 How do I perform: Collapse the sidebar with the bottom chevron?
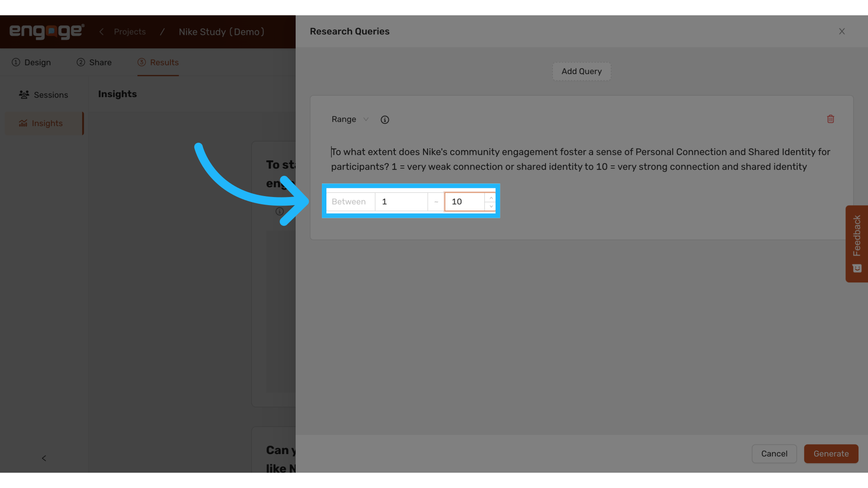(x=44, y=458)
